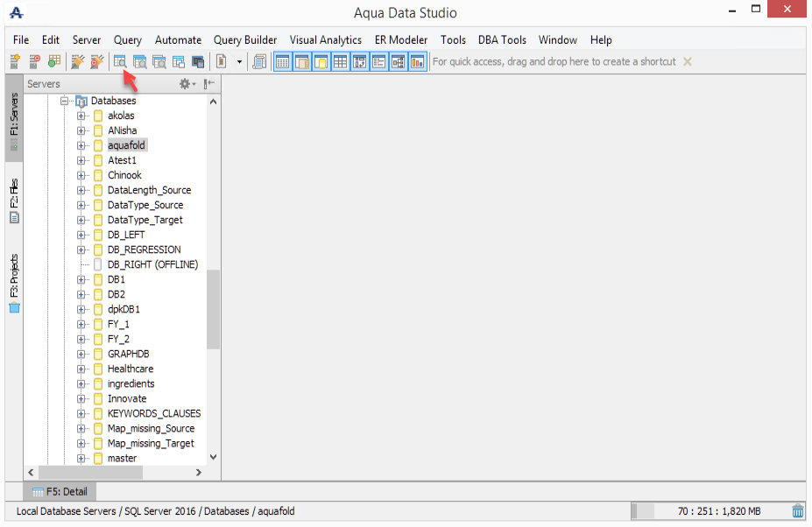Click the scroll document icon before view toggles

tap(259, 61)
